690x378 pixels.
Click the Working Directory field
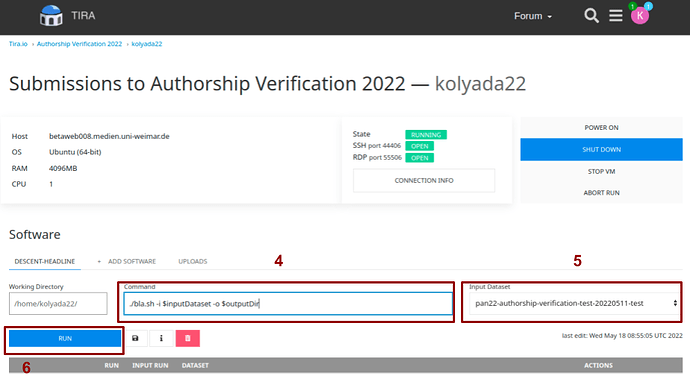[58, 304]
